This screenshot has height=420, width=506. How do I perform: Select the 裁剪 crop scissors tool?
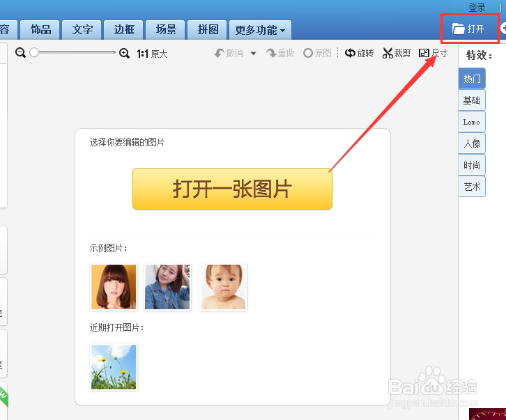[x=397, y=53]
